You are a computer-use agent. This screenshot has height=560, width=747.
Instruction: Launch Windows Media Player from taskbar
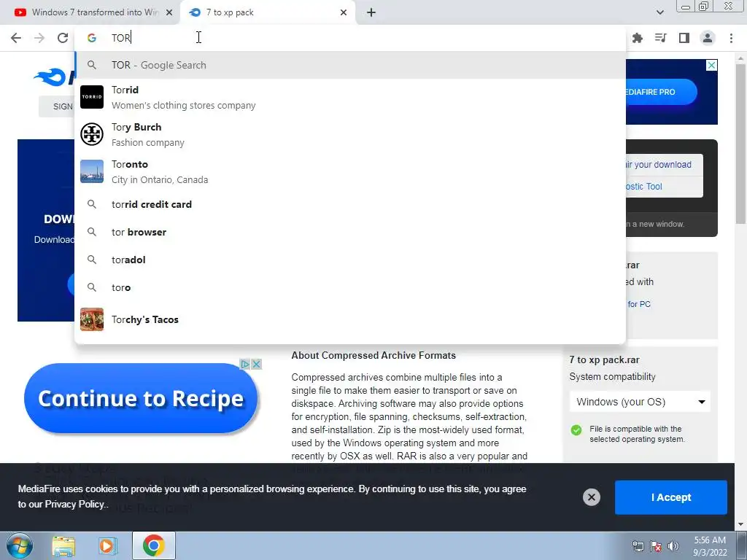(107, 546)
